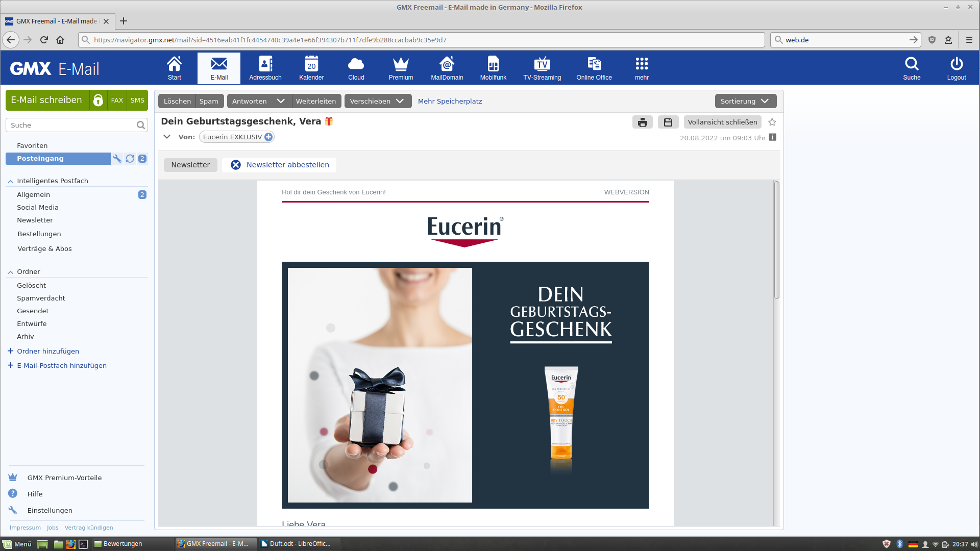This screenshot has width=980, height=551.
Task: Open the Online Office icon
Action: 594,68
